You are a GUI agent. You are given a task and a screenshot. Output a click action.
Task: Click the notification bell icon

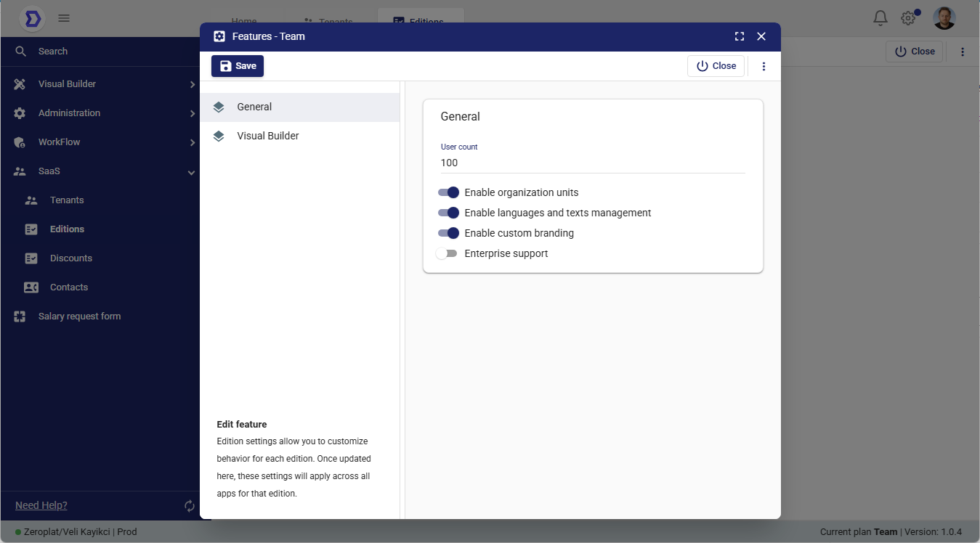coord(880,18)
